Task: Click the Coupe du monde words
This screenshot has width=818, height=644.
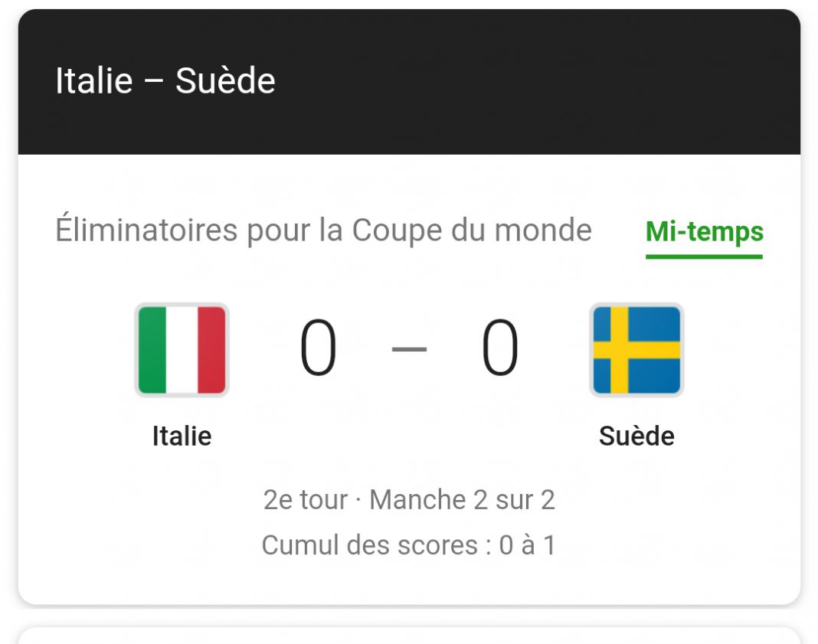Action: pyautogui.click(x=472, y=230)
